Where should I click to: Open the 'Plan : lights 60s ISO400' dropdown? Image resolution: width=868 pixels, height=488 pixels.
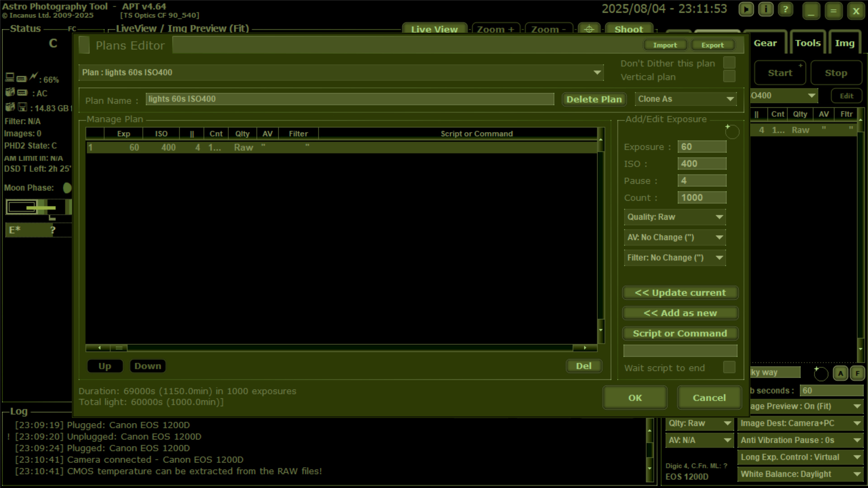pyautogui.click(x=341, y=72)
